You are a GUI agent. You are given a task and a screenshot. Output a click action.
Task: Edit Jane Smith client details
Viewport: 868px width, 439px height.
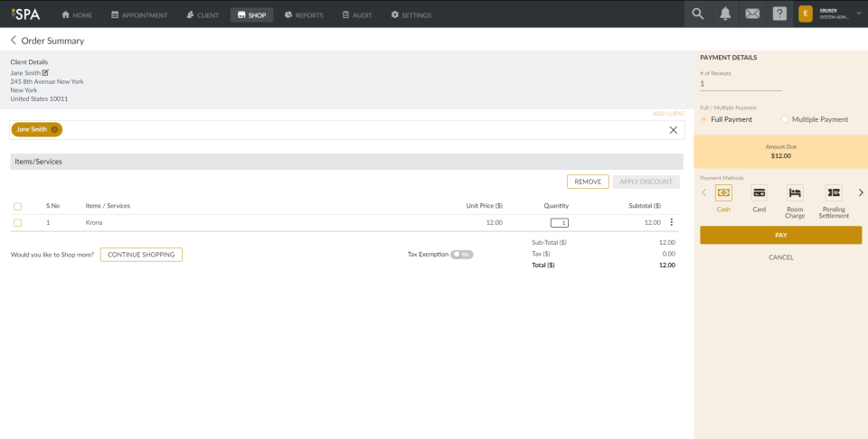tap(45, 72)
